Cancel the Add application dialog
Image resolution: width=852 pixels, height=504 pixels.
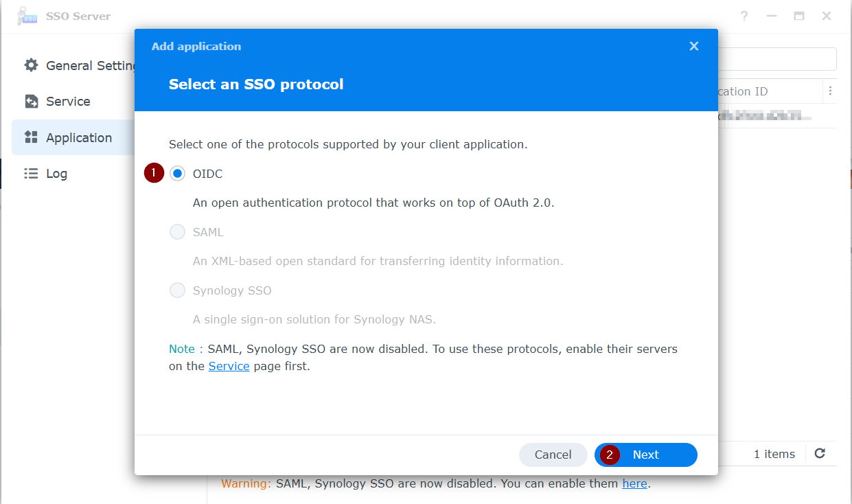[553, 455]
